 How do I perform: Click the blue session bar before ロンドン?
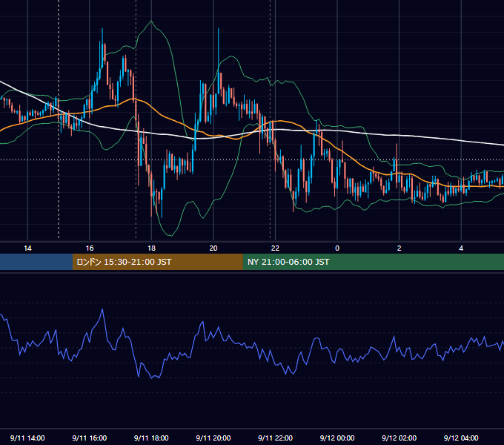(36, 262)
